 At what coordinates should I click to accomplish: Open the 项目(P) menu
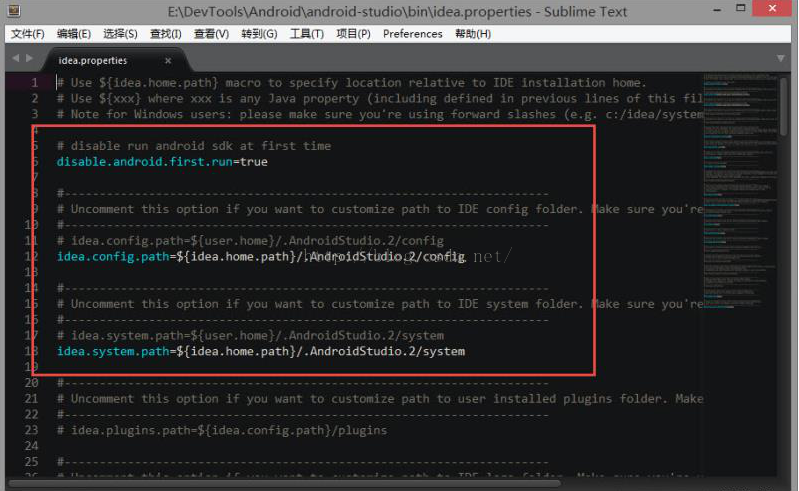[x=354, y=34]
